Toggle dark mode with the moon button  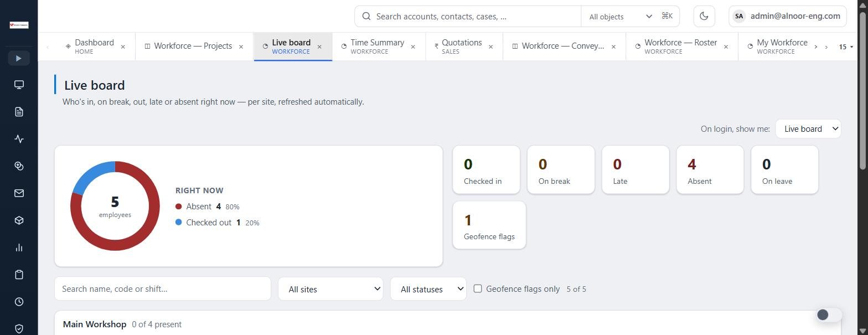(704, 16)
